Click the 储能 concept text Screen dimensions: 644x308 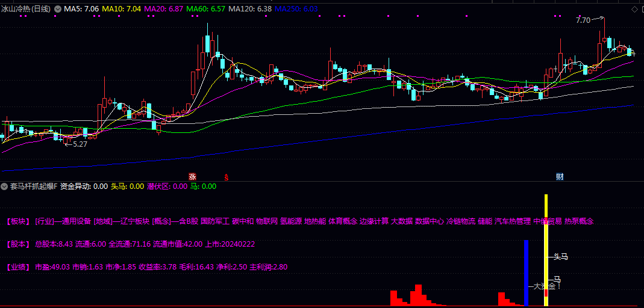485,221
